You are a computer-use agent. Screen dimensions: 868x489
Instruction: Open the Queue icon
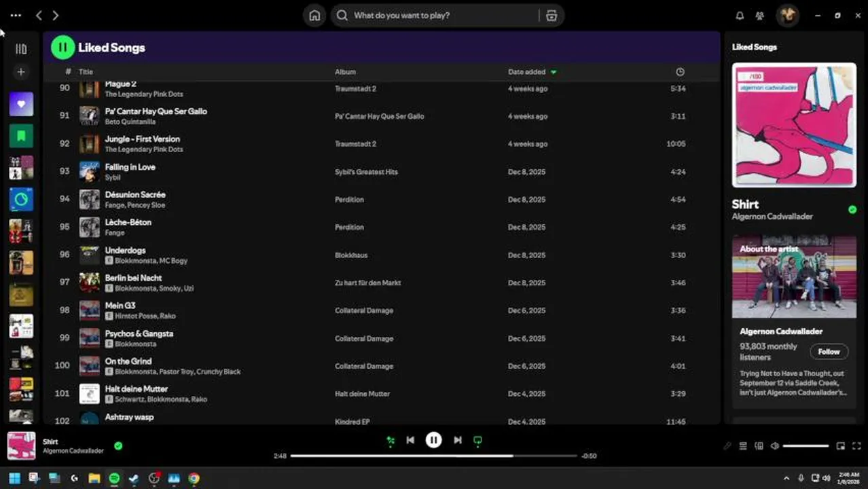pyautogui.click(x=743, y=446)
